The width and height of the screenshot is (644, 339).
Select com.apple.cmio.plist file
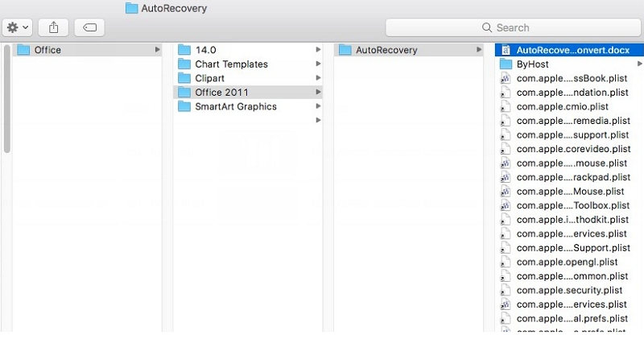click(x=562, y=106)
